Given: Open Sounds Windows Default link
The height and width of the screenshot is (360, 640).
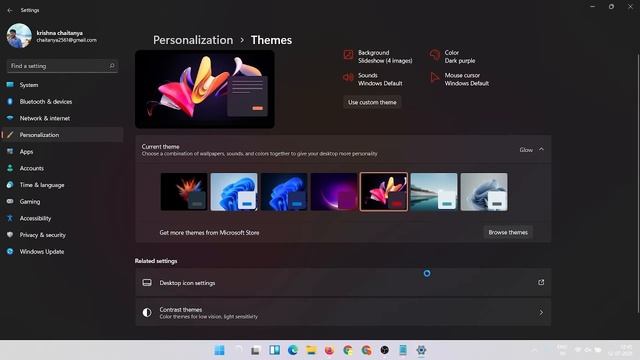Looking at the screenshot, I should 373,79.
